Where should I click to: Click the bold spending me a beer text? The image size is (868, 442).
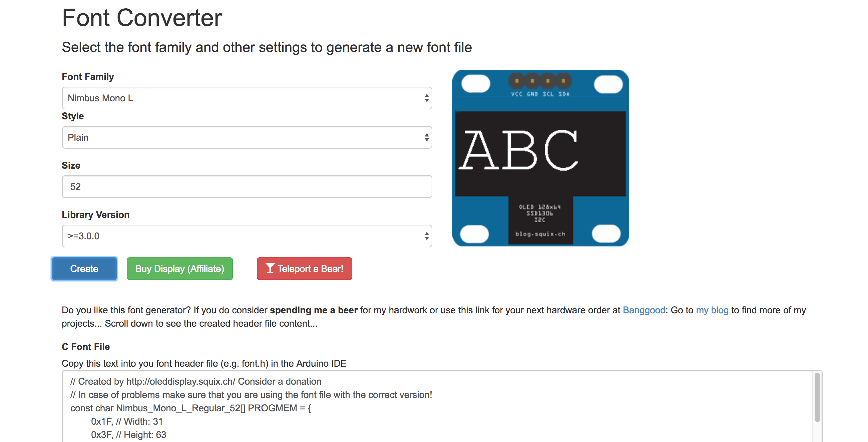pyautogui.click(x=313, y=310)
